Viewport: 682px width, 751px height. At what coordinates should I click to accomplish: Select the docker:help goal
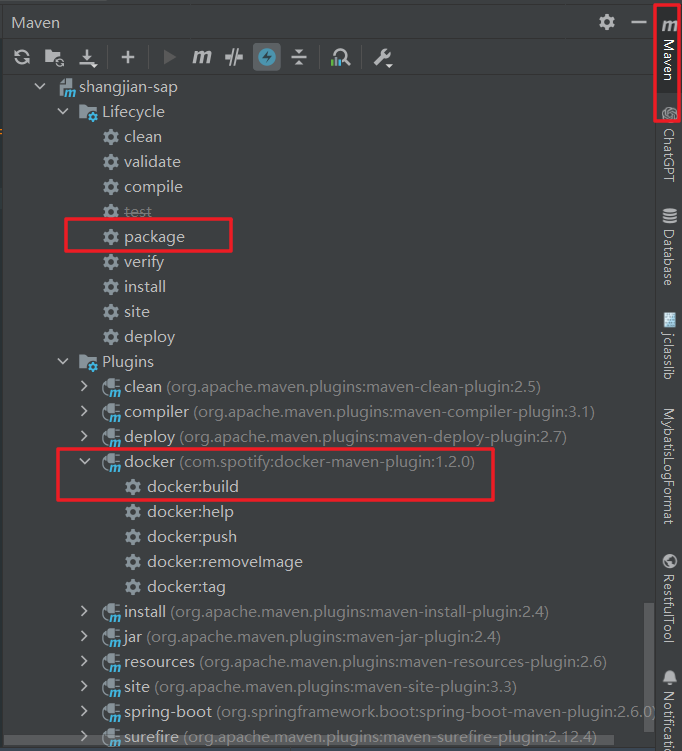coord(190,512)
